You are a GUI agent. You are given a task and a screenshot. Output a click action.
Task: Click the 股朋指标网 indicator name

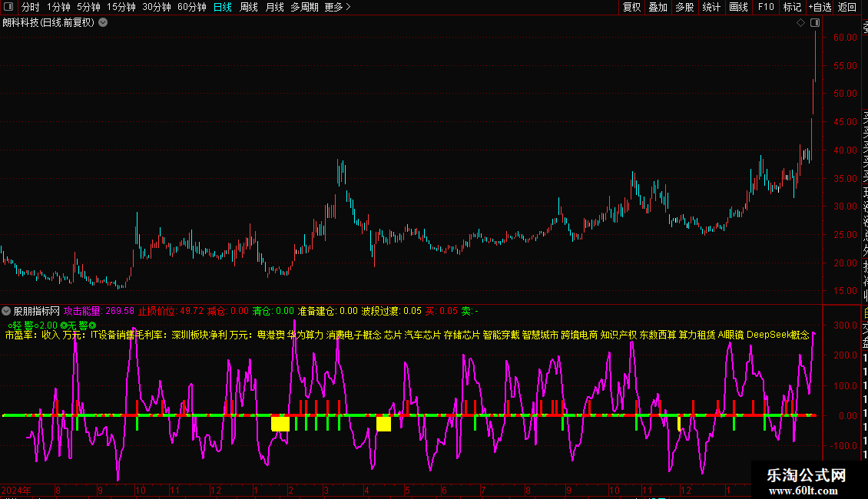[x=37, y=311]
